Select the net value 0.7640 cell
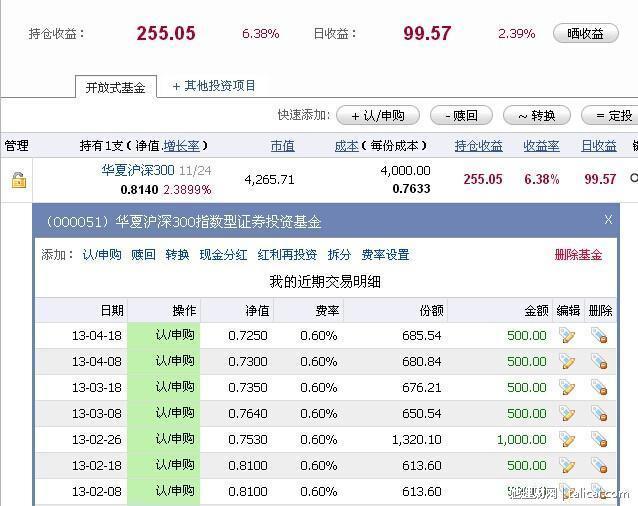This screenshot has height=506, width=638. (248, 414)
